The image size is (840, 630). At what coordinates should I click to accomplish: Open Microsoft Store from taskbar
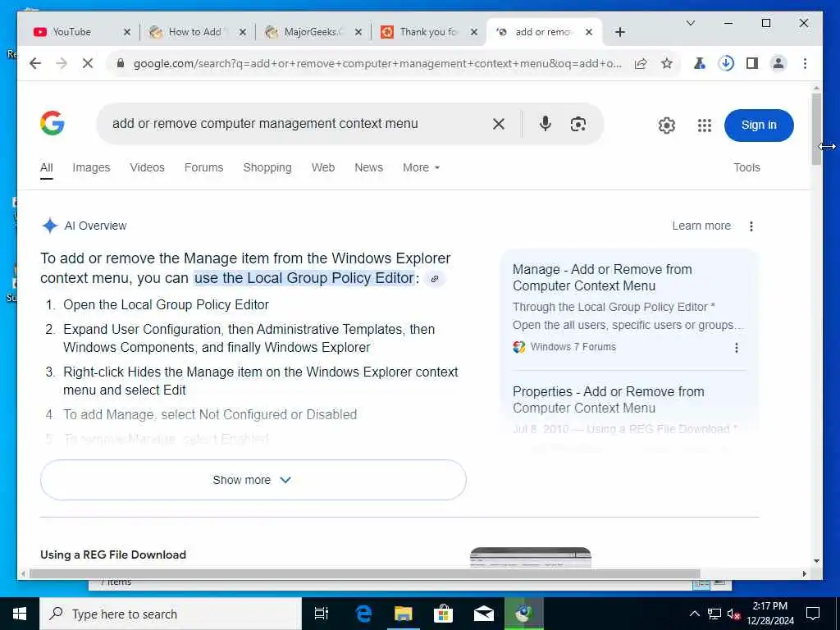pos(443,614)
